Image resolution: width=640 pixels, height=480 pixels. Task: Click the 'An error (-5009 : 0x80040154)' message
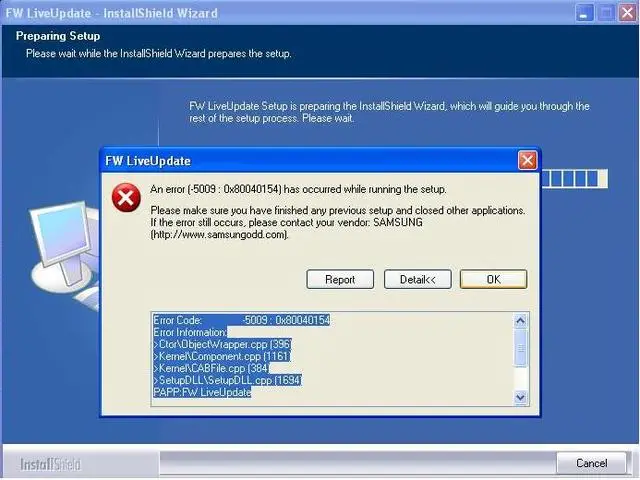[x=298, y=189]
